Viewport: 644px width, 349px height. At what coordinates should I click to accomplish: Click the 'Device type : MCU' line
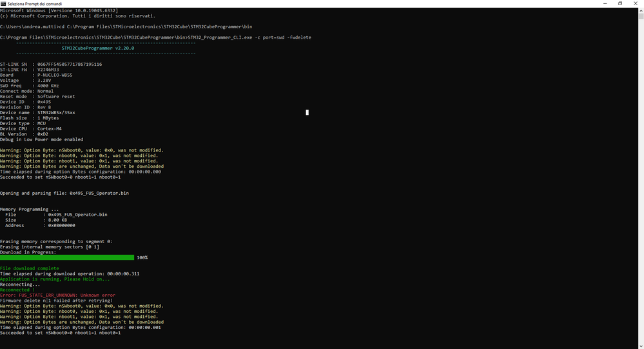[x=23, y=123]
